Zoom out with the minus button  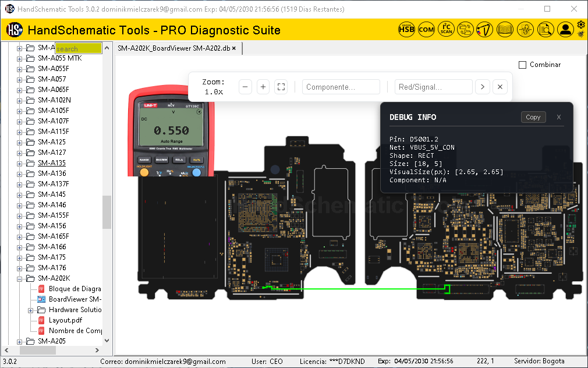click(245, 87)
